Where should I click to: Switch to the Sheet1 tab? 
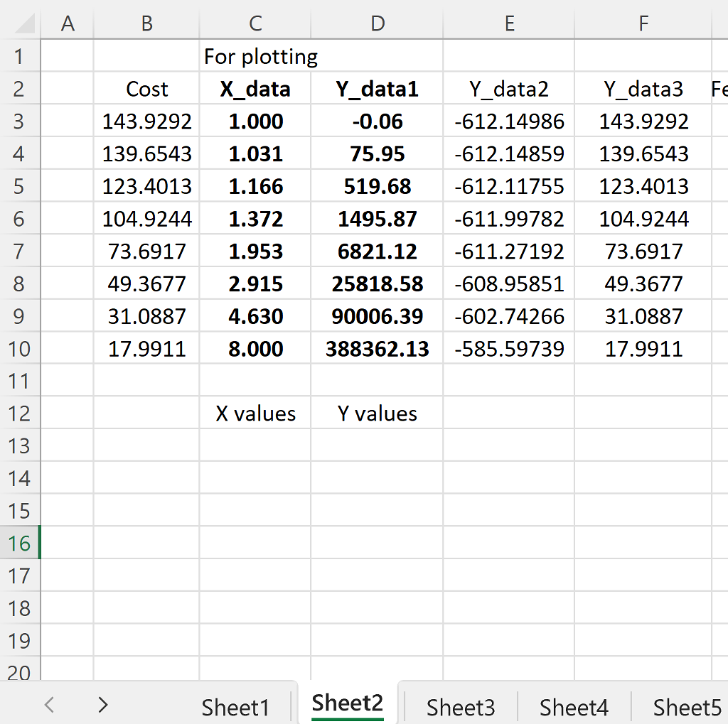[235, 706]
